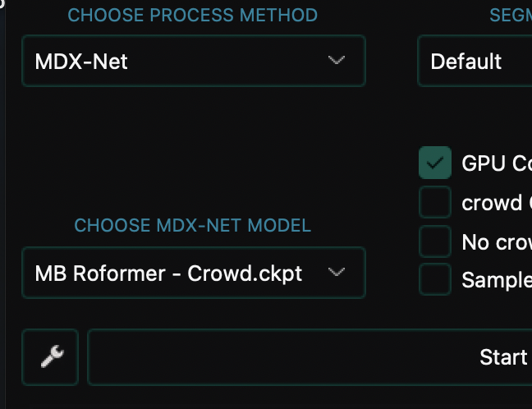532x409 pixels.
Task: Open the MB Roformer - Crowd.ckpt model dropdown
Action: pyautogui.click(x=193, y=273)
